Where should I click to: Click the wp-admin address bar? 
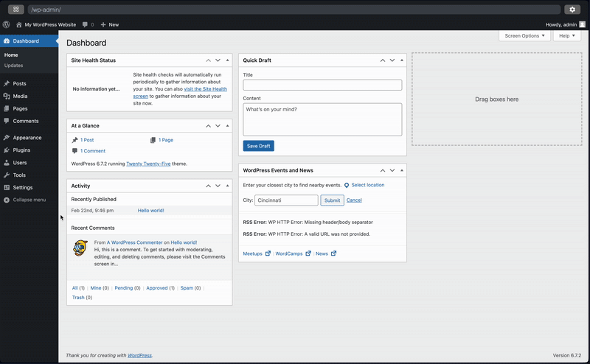click(x=294, y=10)
